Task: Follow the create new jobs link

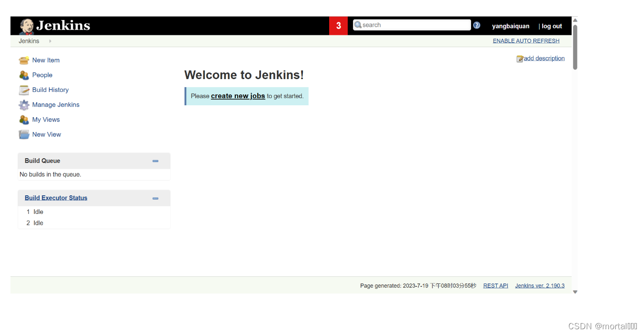Action: click(238, 96)
